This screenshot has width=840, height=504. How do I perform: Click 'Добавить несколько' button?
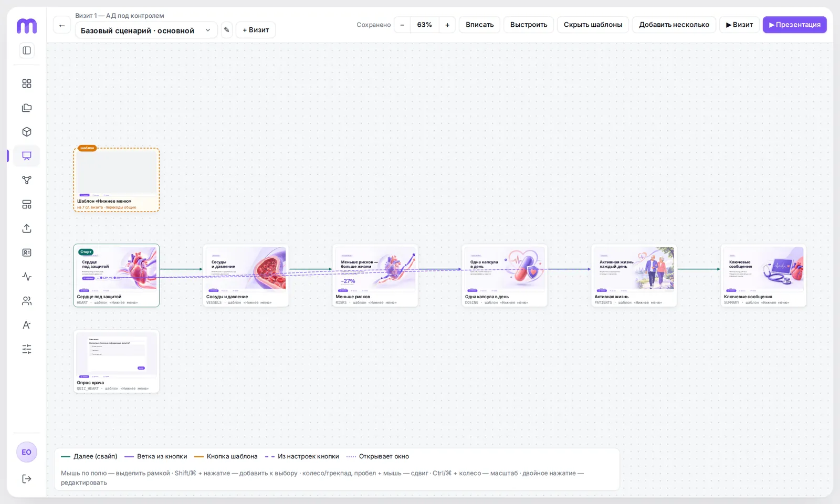pos(674,25)
